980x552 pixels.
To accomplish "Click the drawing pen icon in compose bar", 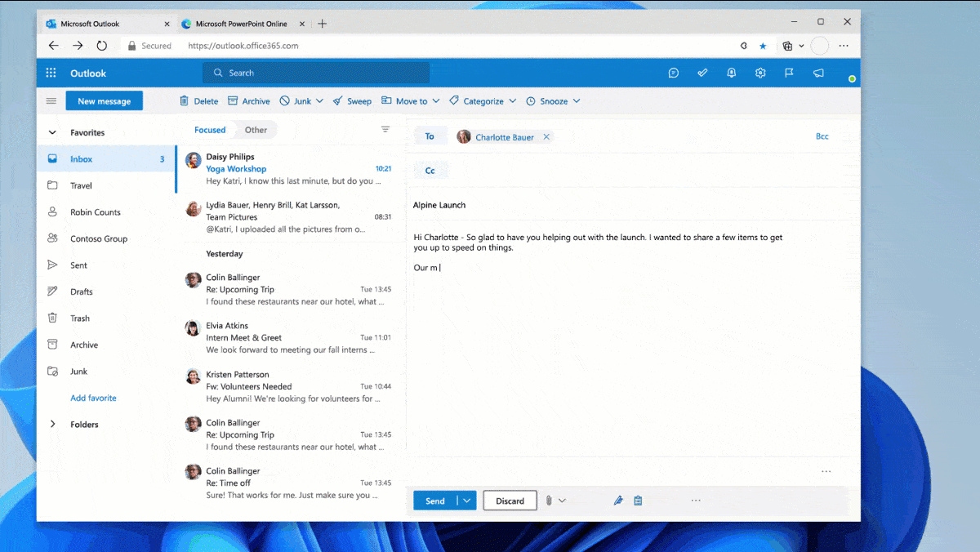I will coord(618,500).
